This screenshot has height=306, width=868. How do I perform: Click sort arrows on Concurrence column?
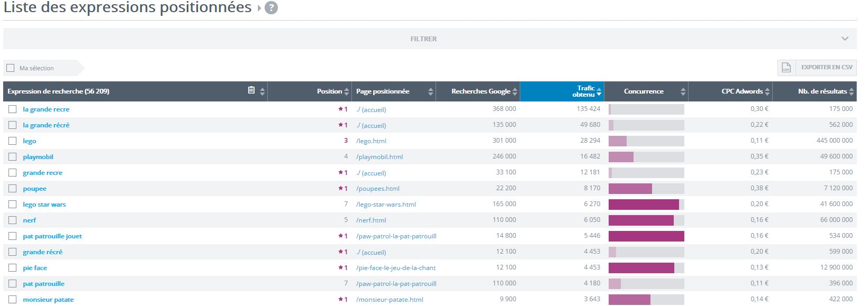(x=683, y=91)
